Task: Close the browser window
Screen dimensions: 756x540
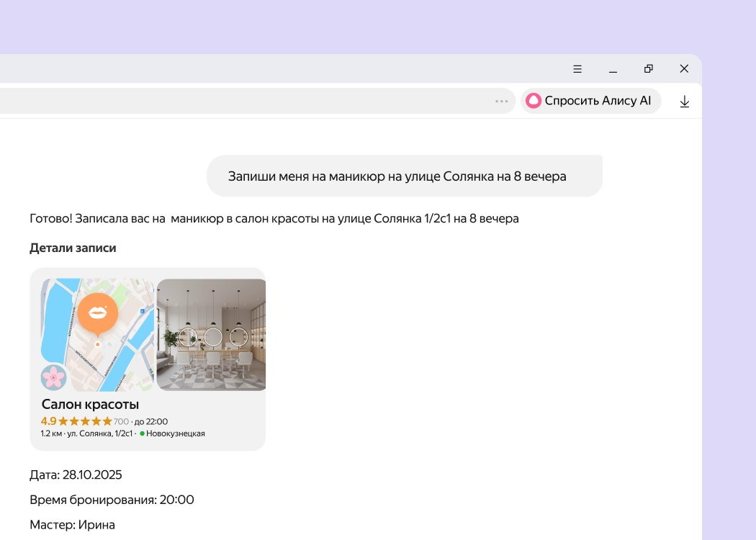Action: click(x=684, y=69)
